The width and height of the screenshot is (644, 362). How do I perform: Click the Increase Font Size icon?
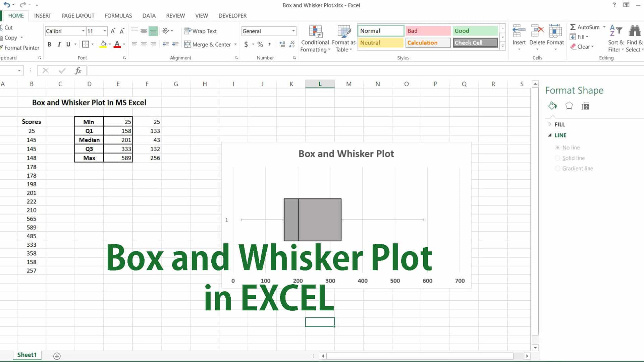113,31
